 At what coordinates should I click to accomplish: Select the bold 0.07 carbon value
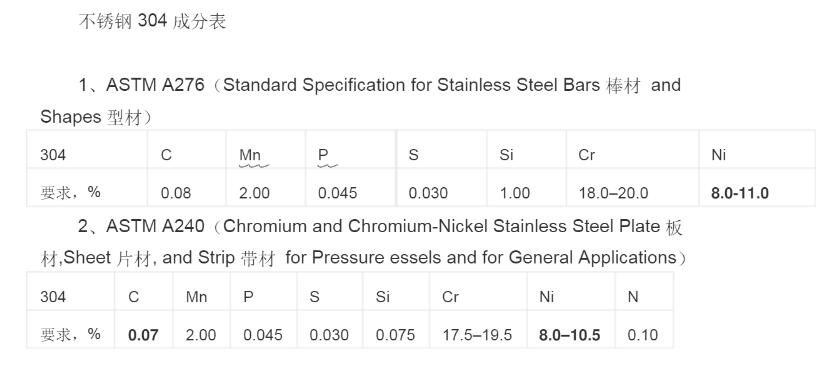[x=143, y=335]
